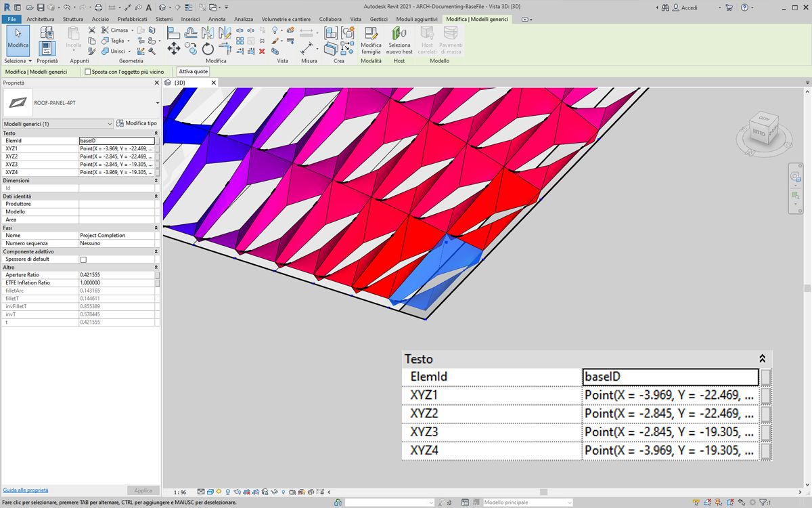Collapse the Dimensioni property group
812x508 pixels.
156,181
